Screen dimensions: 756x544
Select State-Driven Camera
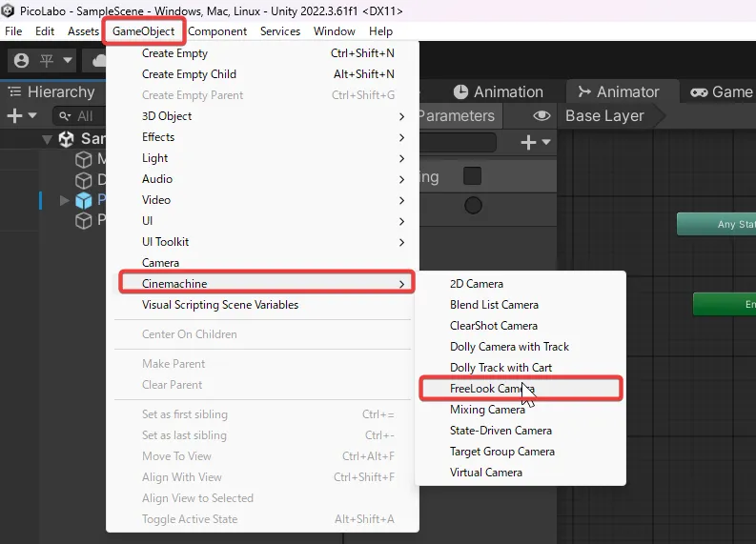pos(521,431)
